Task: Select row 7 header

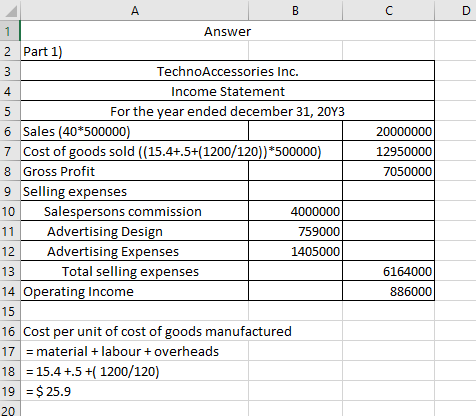Action: point(10,151)
